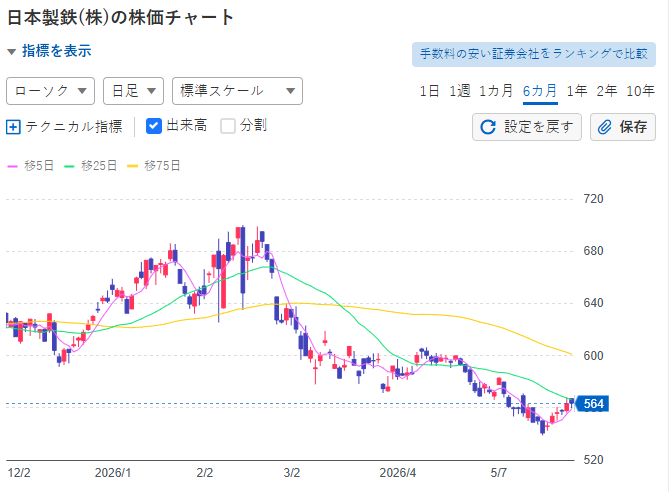This screenshot has width=669, height=492.
Task: Click the 2026/1 date axis label
Action: 113,473
